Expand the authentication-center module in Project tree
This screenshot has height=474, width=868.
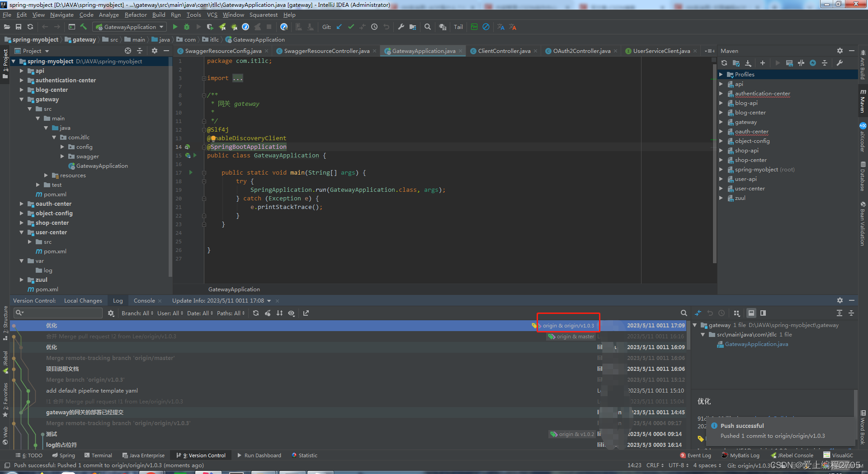(21, 80)
